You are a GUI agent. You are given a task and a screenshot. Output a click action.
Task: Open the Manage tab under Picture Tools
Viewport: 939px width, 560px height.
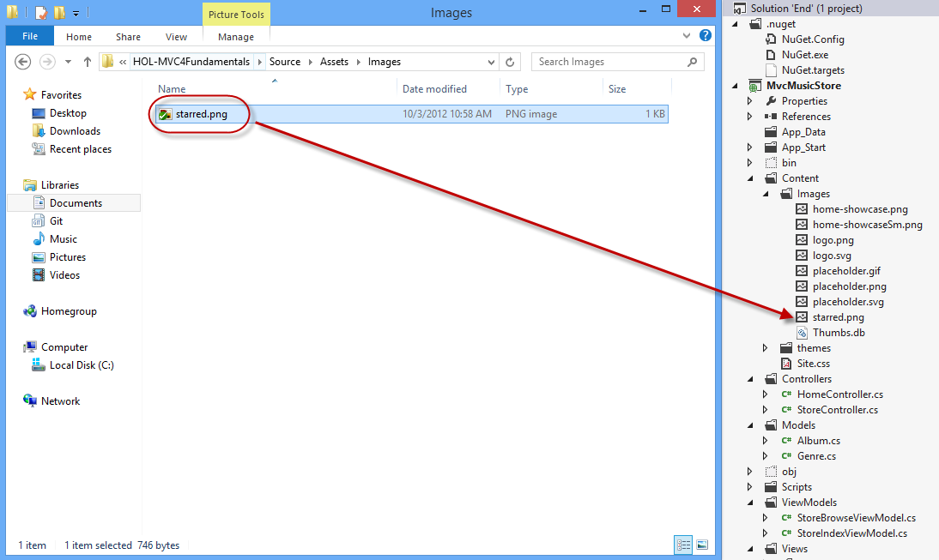(235, 36)
